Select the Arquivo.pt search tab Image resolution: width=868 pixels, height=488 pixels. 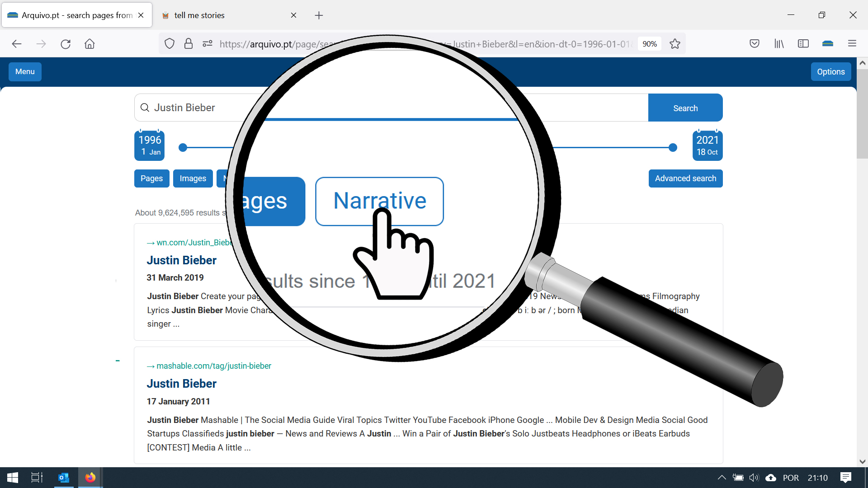[x=77, y=15]
